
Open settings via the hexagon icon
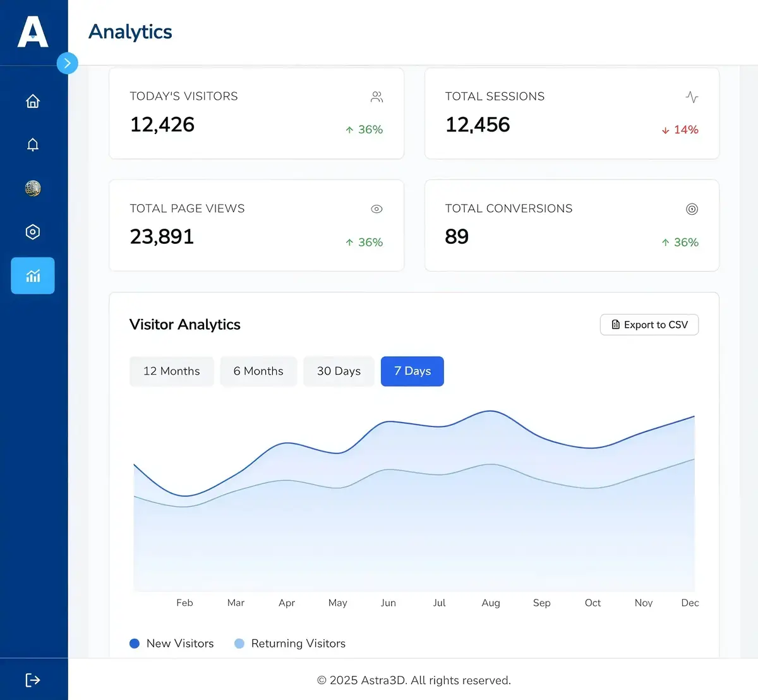(33, 232)
